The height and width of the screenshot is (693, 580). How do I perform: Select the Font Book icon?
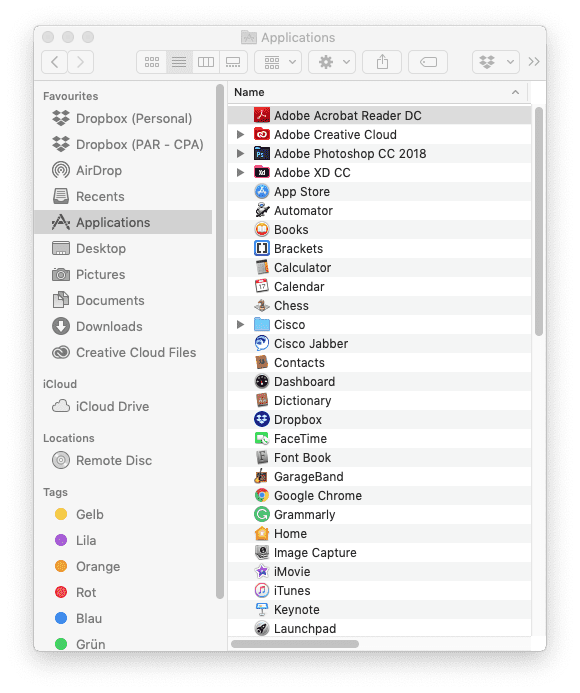(262, 457)
